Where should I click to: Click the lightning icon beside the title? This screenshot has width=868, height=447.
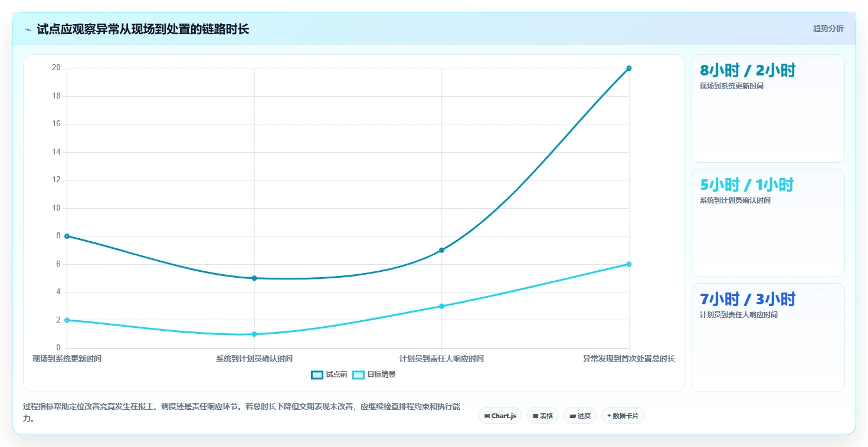pyautogui.click(x=28, y=29)
